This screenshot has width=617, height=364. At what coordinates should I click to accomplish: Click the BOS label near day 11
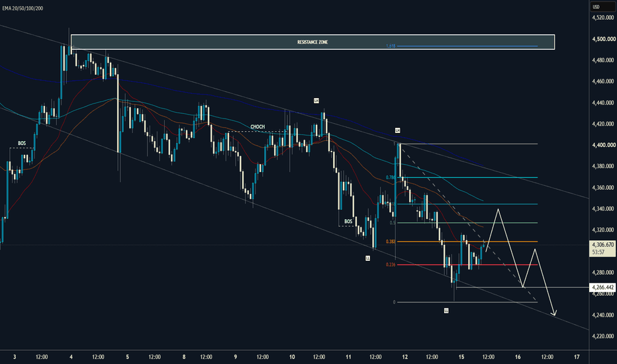coord(348,222)
